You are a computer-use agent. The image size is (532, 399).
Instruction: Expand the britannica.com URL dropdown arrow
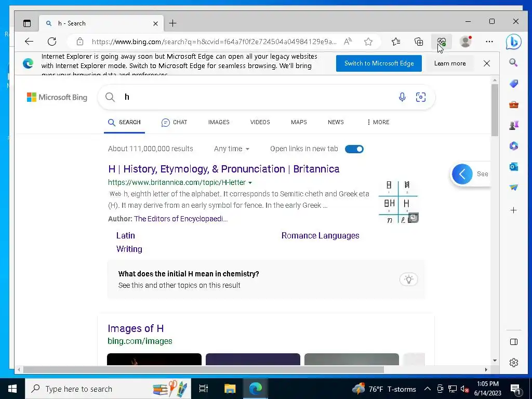tap(250, 182)
